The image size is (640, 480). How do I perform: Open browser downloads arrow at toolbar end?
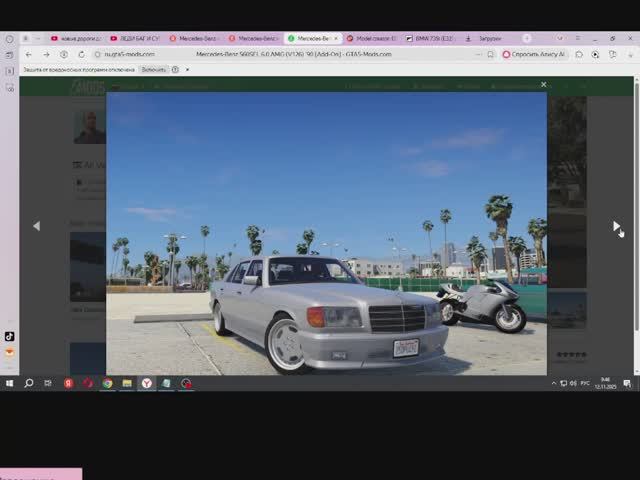pyautogui.click(x=630, y=54)
